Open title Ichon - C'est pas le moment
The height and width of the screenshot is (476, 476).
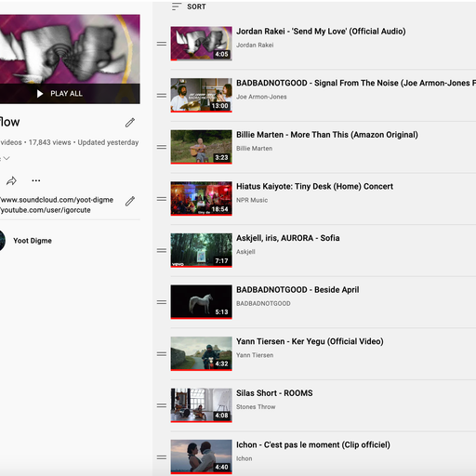[313, 445]
